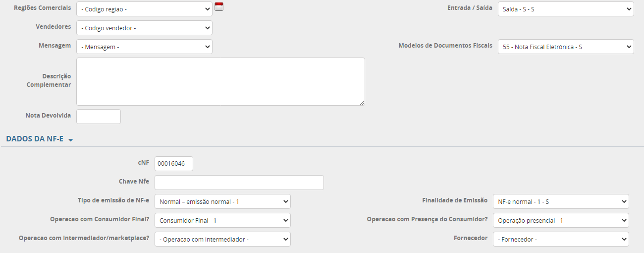
Task: Open Operacao com Presença do Consumidor dropdown
Action: click(560, 220)
